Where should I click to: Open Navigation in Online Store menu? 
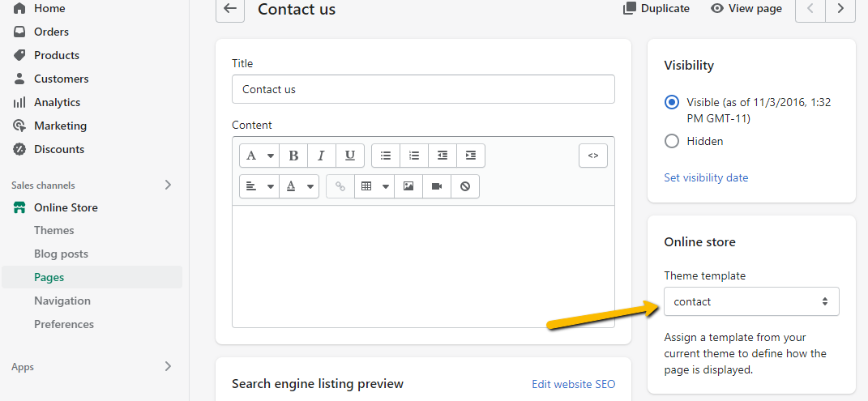(62, 301)
